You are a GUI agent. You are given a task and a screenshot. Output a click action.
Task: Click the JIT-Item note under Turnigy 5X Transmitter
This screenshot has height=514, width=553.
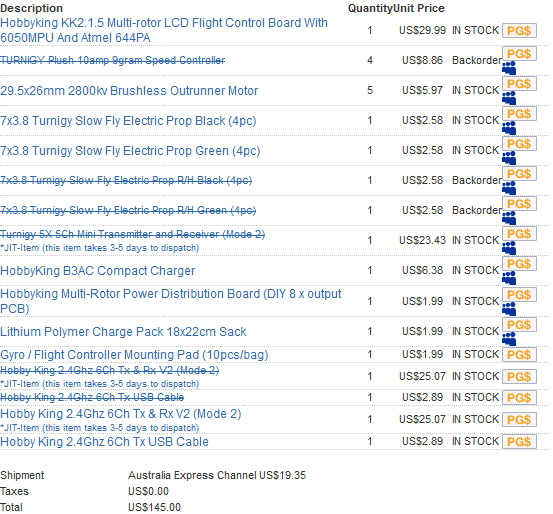coord(99,248)
